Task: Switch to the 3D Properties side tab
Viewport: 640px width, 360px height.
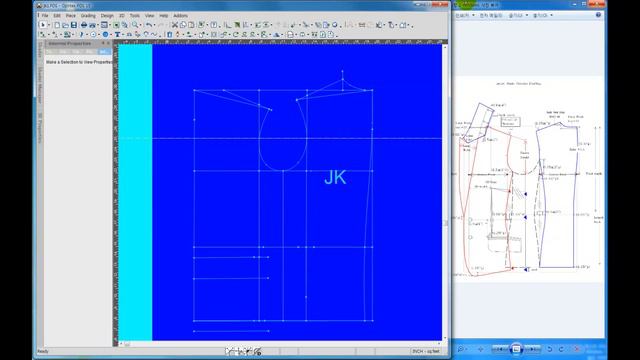Action: click(40, 129)
